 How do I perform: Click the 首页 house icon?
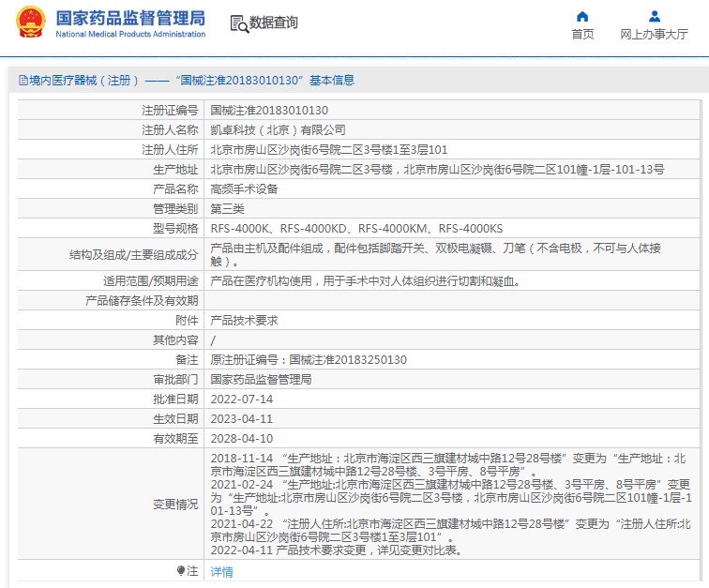click(582, 16)
